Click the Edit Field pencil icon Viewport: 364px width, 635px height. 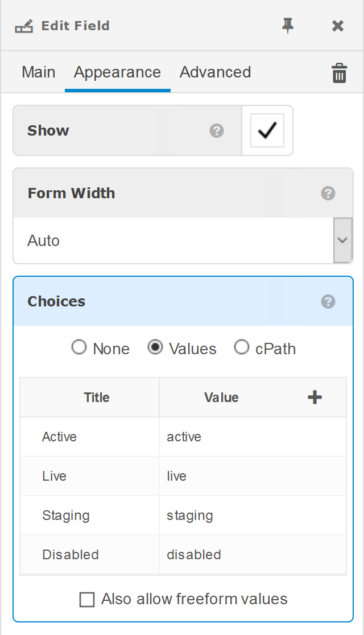coord(24,26)
